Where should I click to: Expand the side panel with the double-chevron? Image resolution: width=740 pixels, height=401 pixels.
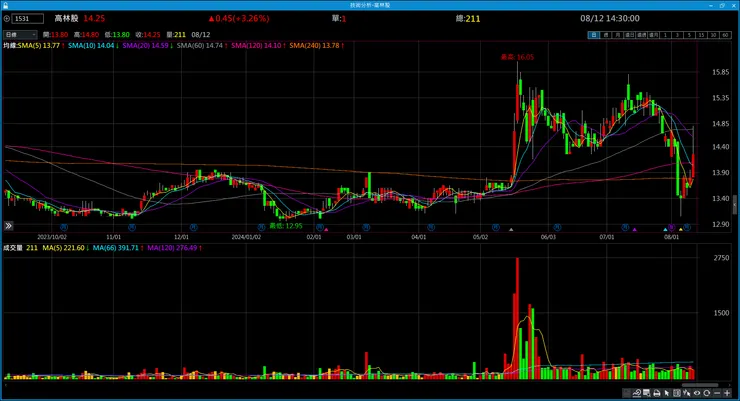(x=8, y=226)
